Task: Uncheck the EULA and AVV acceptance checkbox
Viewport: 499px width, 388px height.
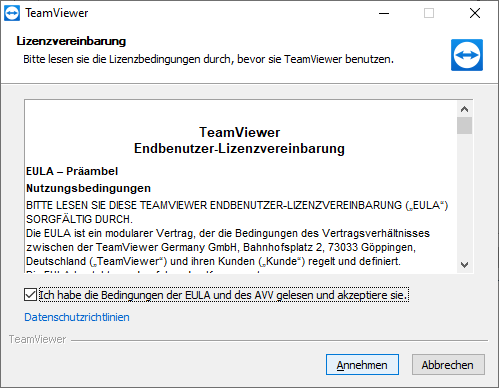Action: pyautogui.click(x=30, y=295)
